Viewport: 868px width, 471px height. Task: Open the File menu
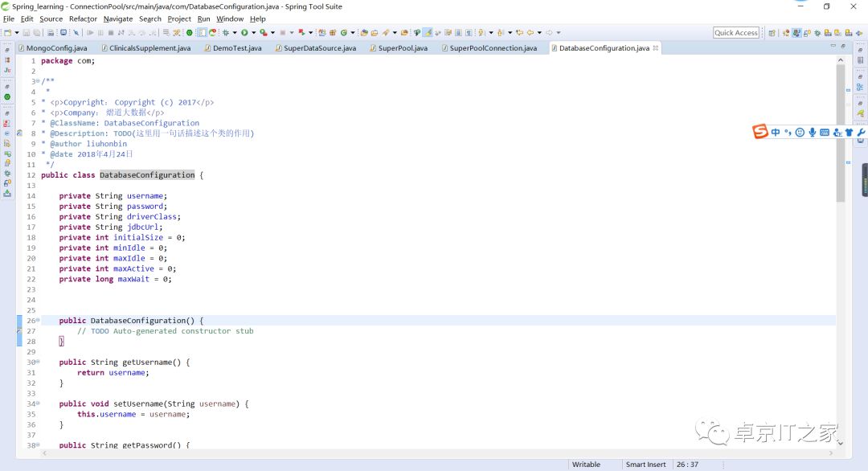[8, 18]
